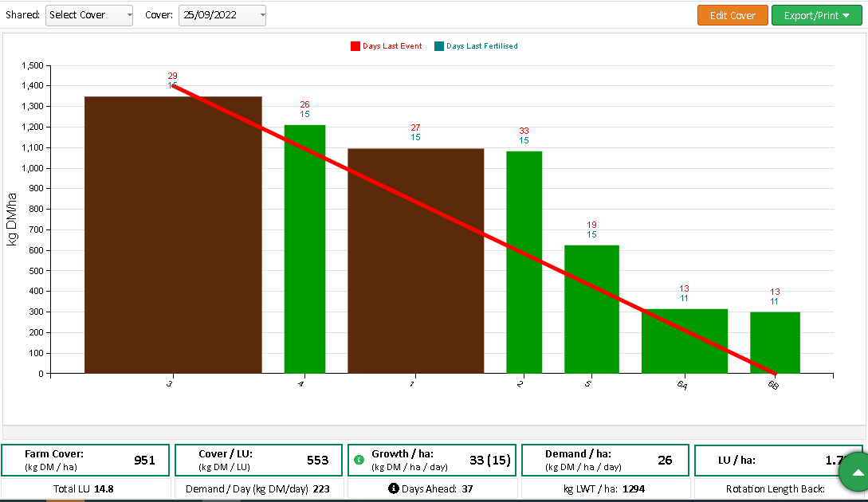Open the Export/Print dropdown button
The image size is (868, 502).
tap(816, 15)
